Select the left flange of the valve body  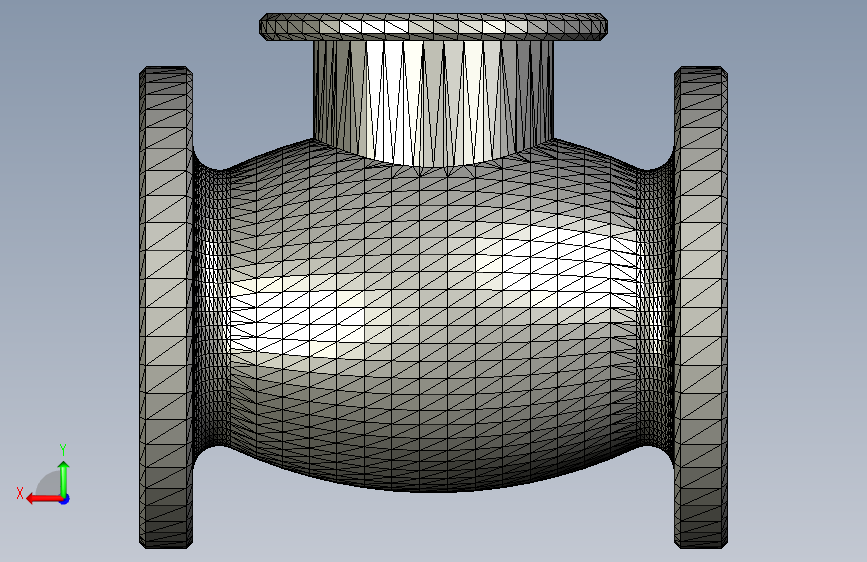coord(166,308)
